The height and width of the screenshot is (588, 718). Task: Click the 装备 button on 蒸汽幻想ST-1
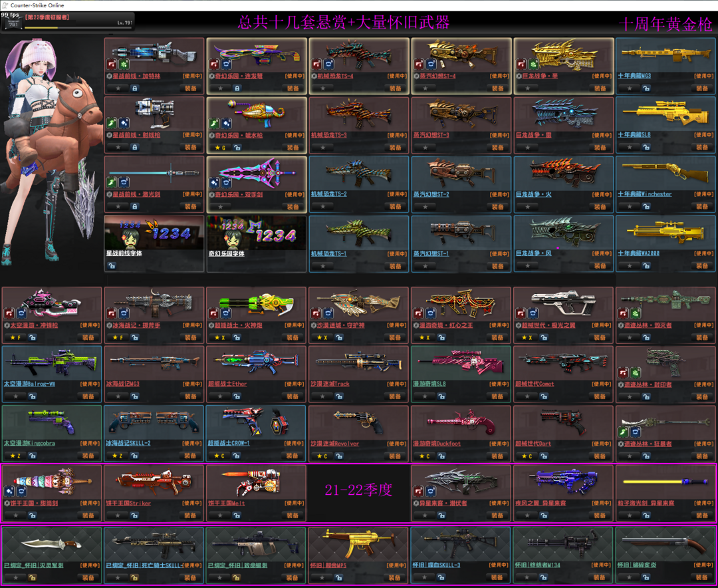pyautogui.click(x=498, y=266)
